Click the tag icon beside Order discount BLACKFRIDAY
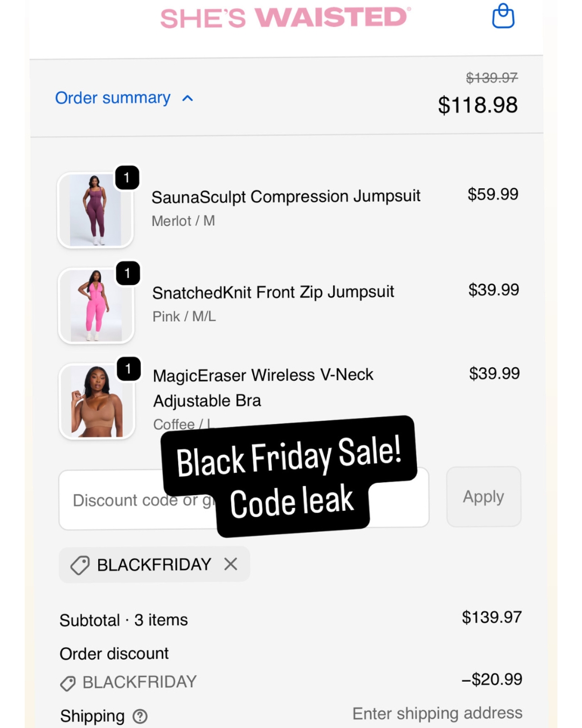The height and width of the screenshot is (728, 582). tap(68, 683)
